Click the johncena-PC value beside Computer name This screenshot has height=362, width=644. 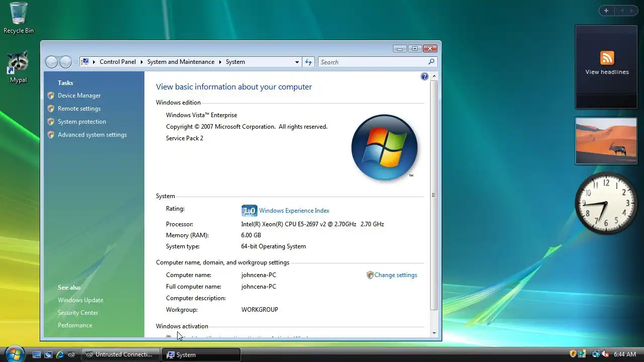[259, 275]
